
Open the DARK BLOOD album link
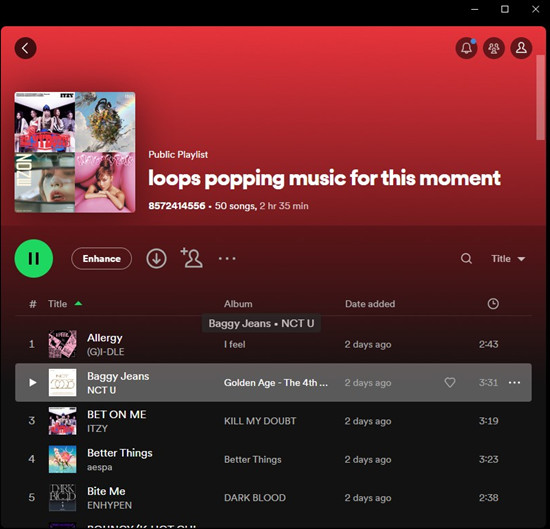(x=255, y=498)
